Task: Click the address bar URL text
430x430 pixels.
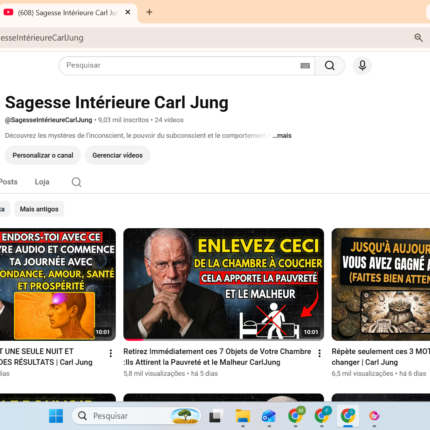Action: pos(42,38)
